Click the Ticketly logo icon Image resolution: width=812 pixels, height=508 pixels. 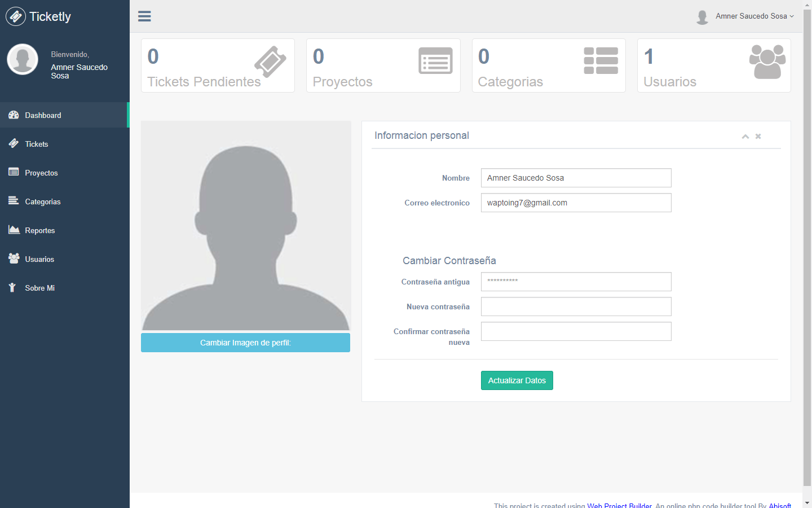[16, 16]
